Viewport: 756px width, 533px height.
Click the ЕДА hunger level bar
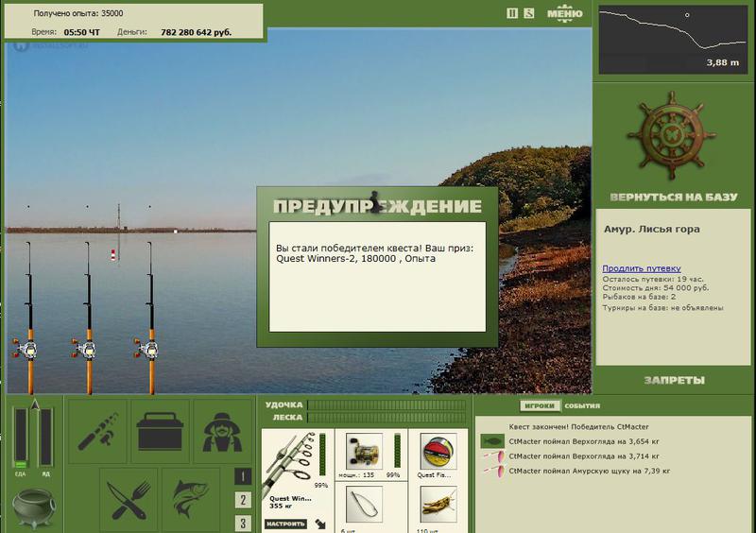(20, 438)
